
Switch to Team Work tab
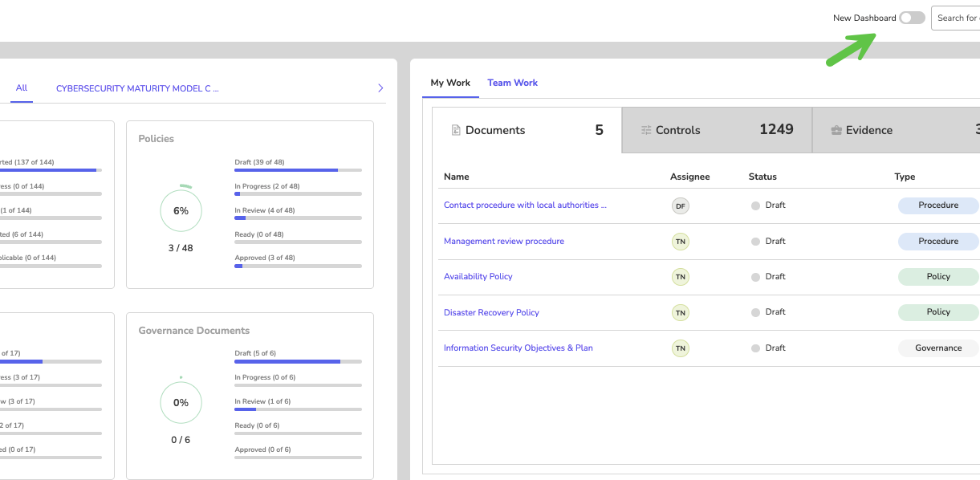[x=512, y=83]
